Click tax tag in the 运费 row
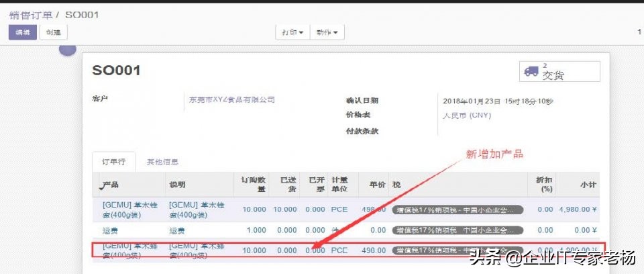644x274 pixels. click(x=458, y=230)
